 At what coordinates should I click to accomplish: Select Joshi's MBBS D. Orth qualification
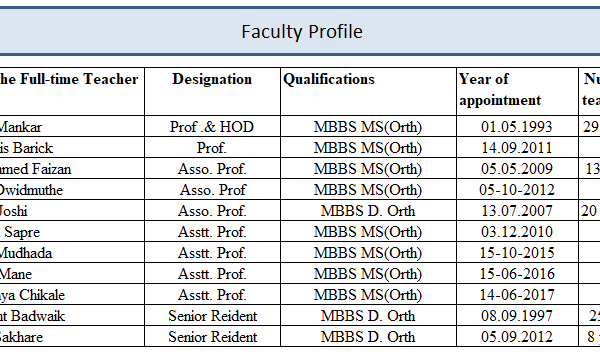[368, 211]
